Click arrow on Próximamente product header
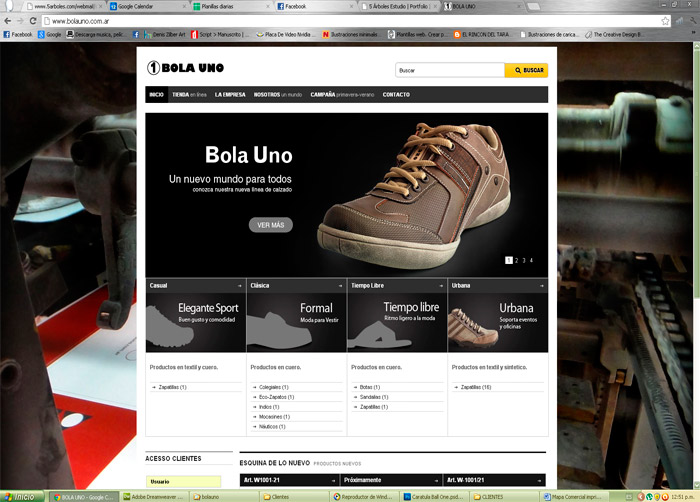The width and height of the screenshot is (700, 502). [x=436, y=481]
